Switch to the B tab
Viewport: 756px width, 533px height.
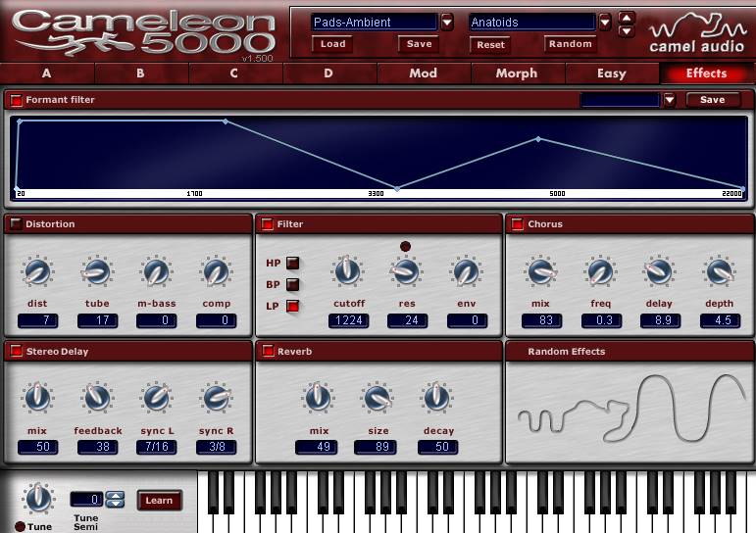click(141, 73)
